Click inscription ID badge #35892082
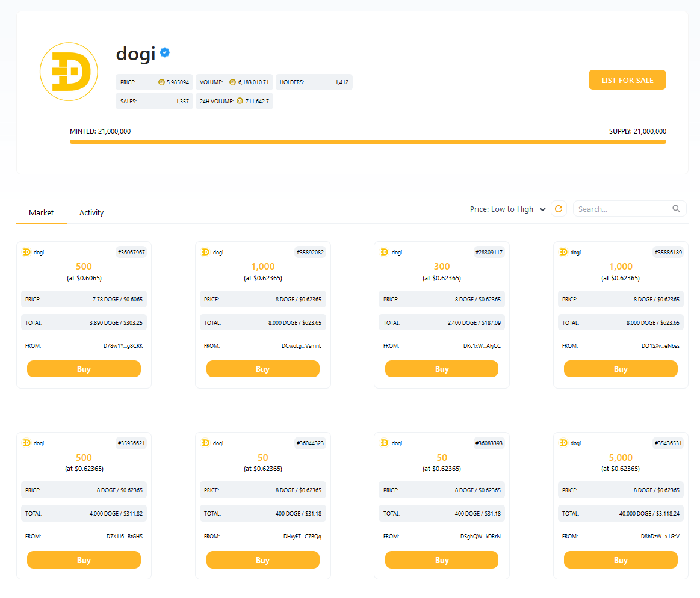Image resolution: width=700 pixels, height=598 pixels. [311, 253]
